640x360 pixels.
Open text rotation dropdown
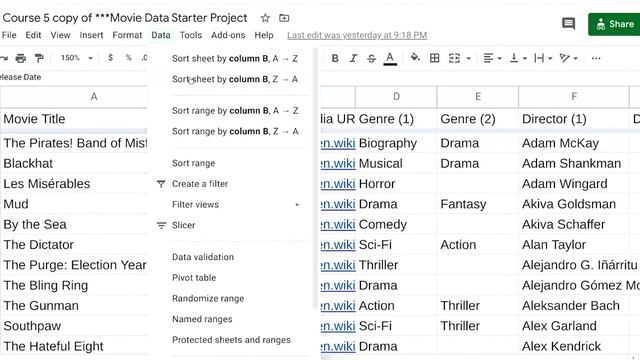[569, 58]
